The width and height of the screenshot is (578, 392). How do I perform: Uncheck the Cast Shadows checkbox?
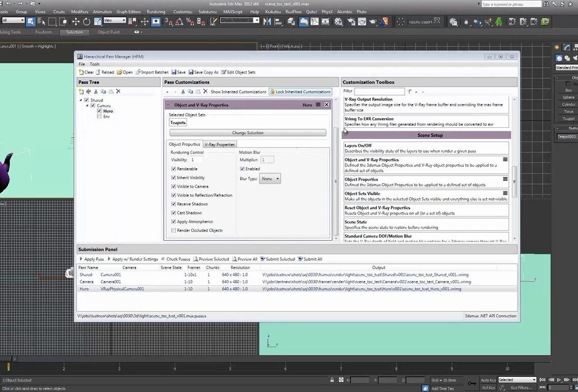(174, 212)
